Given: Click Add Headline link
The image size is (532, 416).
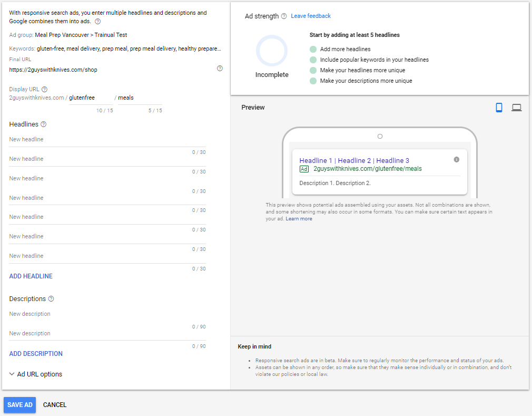Looking at the screenshot, I should pos(31,276).
